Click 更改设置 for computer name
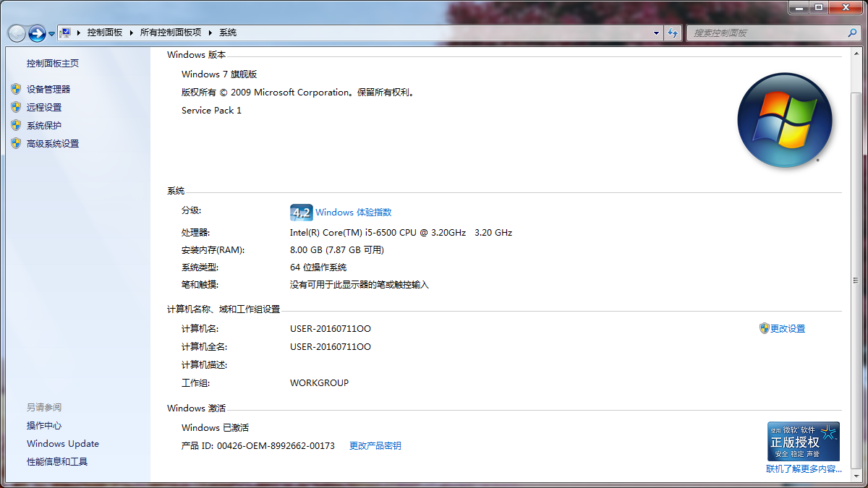 click(788, 328)
